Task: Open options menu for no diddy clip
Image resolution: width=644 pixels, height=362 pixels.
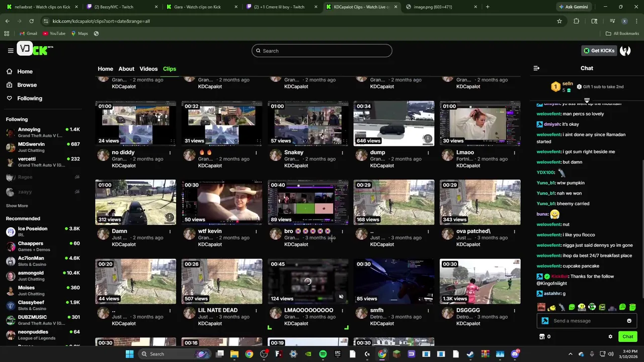Action: (170, 152)
